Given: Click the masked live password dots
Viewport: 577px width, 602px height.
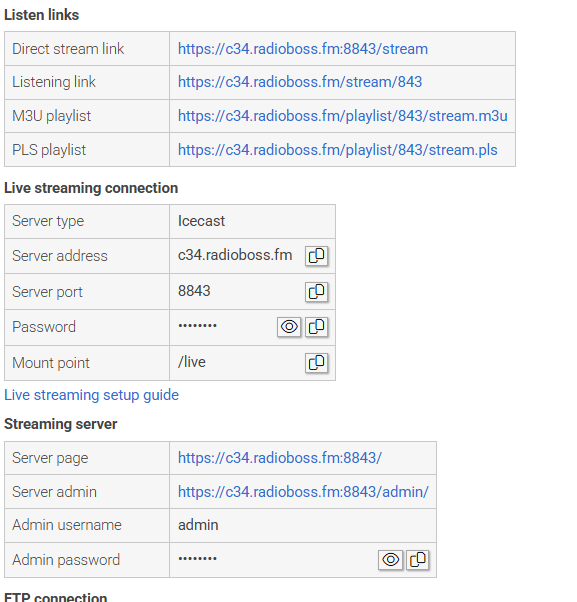Looking at the screenshot, I should tap(197, 326).
